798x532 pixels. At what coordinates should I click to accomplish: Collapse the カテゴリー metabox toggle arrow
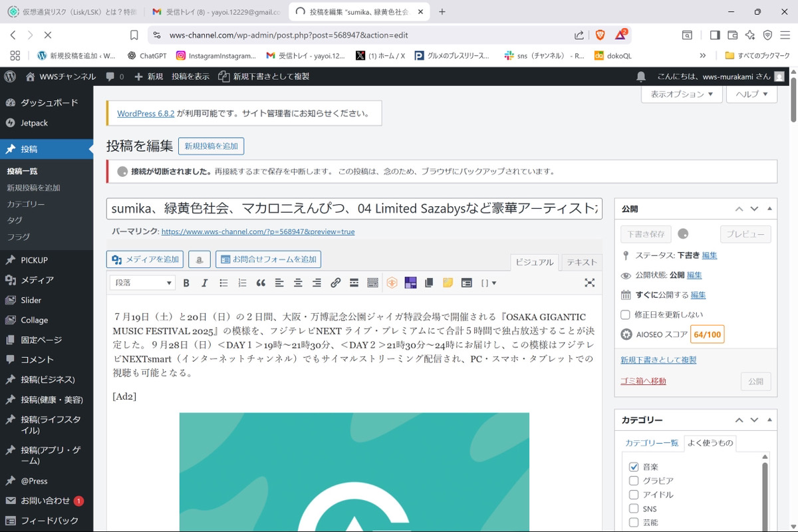tap(770, 420)
